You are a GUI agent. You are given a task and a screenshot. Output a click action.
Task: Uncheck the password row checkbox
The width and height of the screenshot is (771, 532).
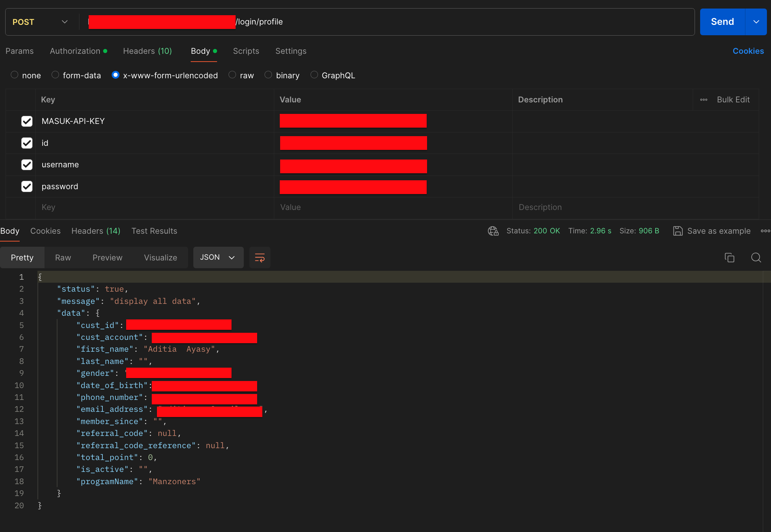(27, 186)
